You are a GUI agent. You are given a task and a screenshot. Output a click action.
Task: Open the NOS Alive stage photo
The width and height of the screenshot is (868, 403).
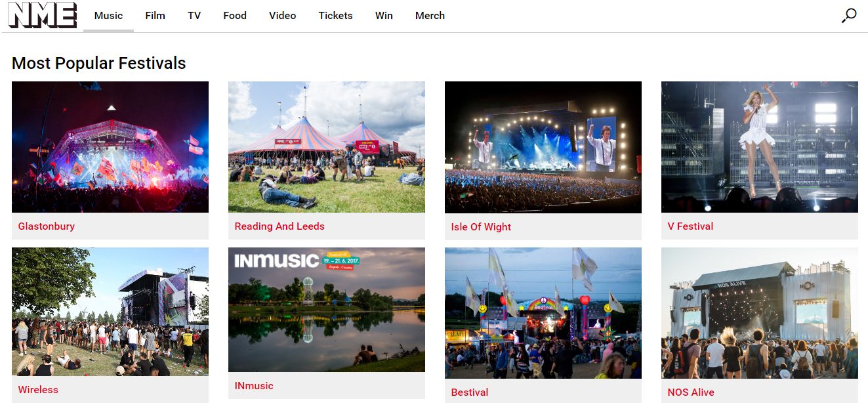click(760, 313)
